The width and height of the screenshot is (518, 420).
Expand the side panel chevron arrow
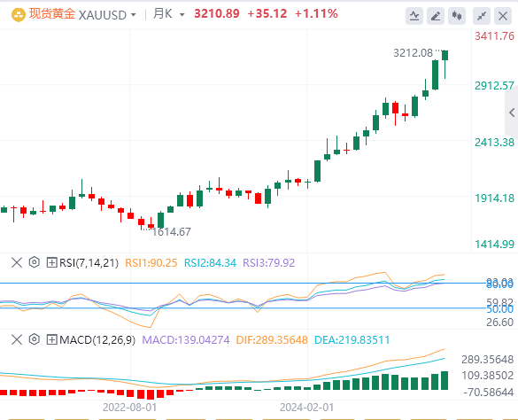point(512,113)
